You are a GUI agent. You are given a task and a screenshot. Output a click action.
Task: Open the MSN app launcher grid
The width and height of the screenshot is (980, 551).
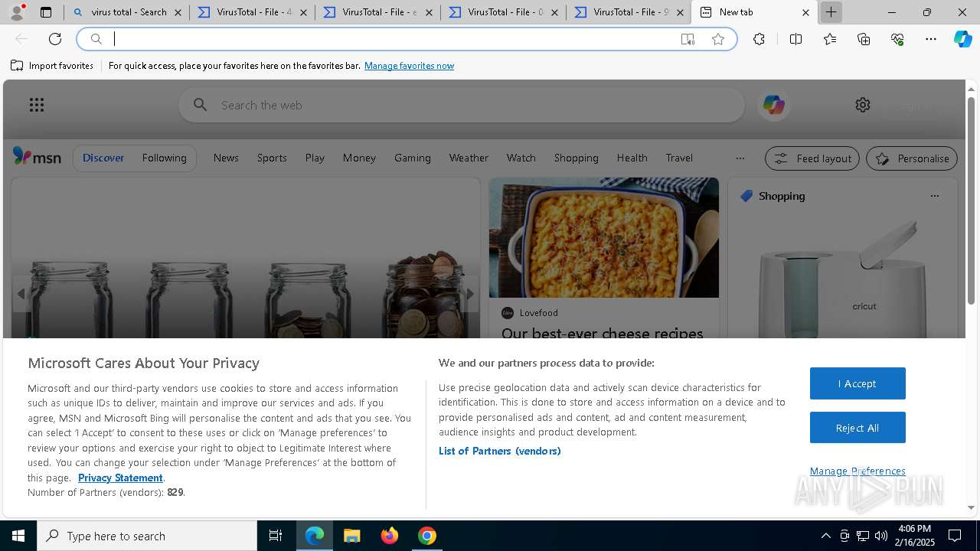click(x=37, y=105)
